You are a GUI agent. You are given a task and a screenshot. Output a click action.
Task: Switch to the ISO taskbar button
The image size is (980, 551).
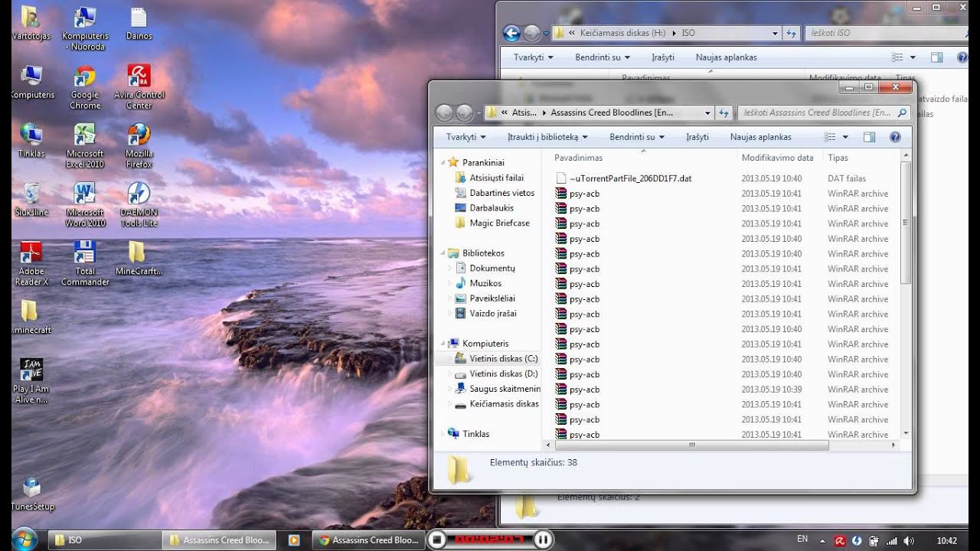coord(104,540)
